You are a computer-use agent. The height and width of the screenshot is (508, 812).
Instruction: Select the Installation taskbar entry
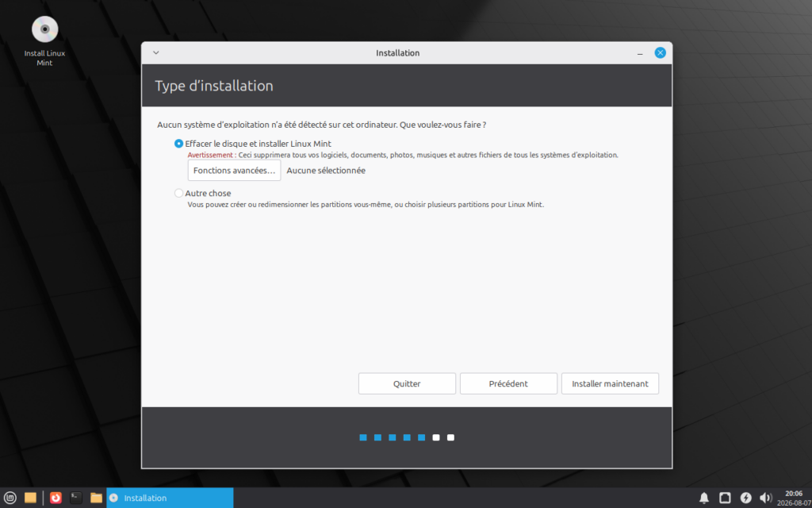tap(170, 498)
